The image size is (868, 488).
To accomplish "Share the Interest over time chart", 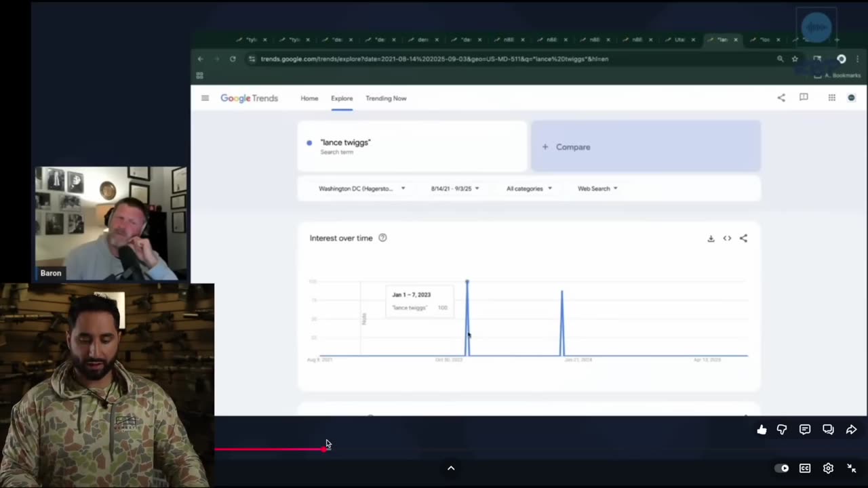I will (743, 239).
